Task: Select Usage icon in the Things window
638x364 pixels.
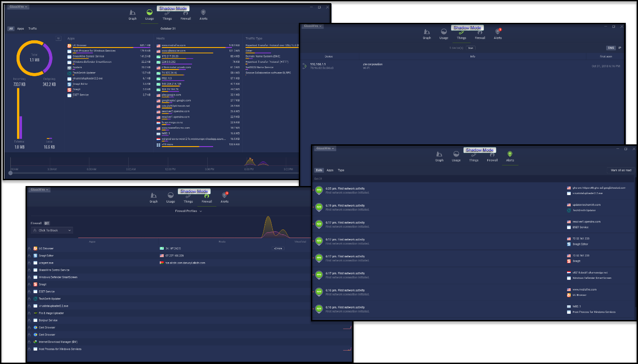Action: [x=444, y=32]
